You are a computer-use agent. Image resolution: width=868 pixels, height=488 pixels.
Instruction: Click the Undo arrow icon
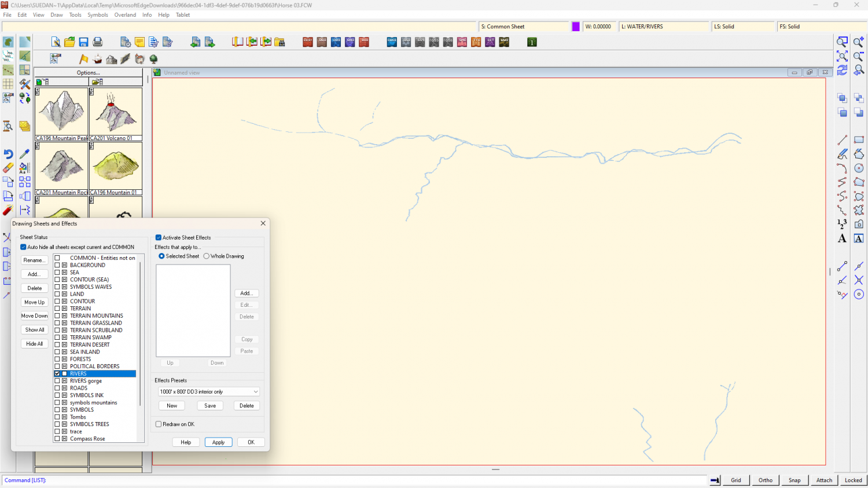coord(8,154)
